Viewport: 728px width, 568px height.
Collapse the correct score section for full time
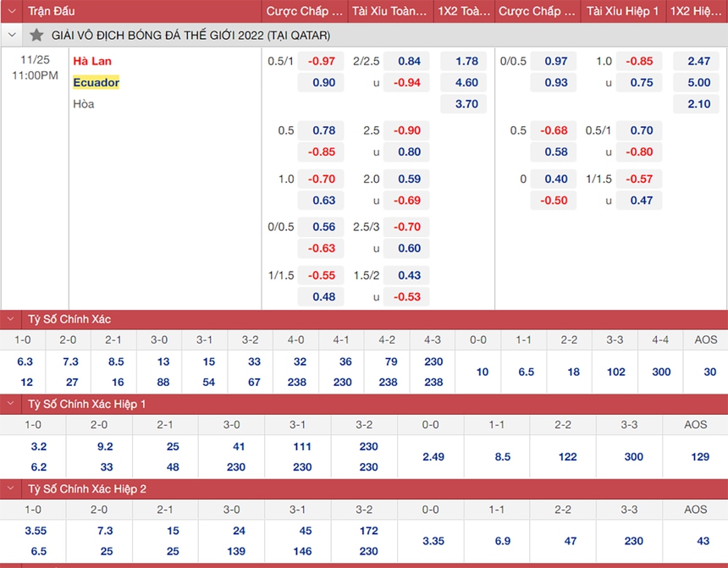click(11, 320)
